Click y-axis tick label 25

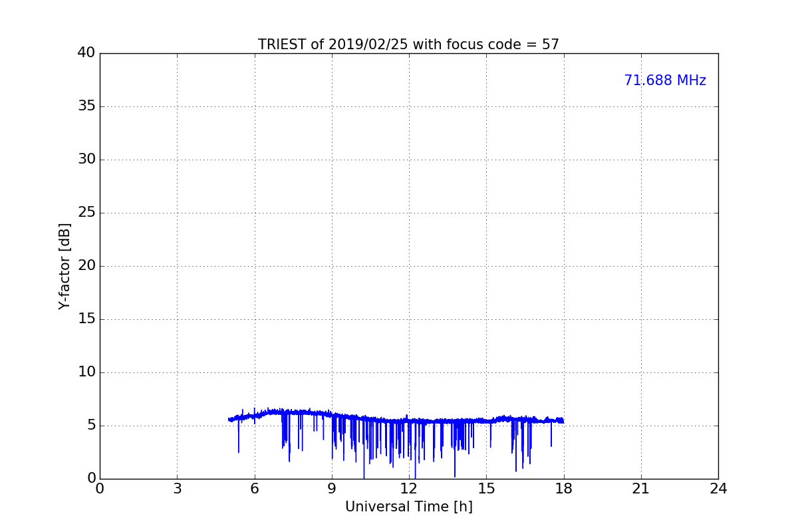(x=86, y=213)
